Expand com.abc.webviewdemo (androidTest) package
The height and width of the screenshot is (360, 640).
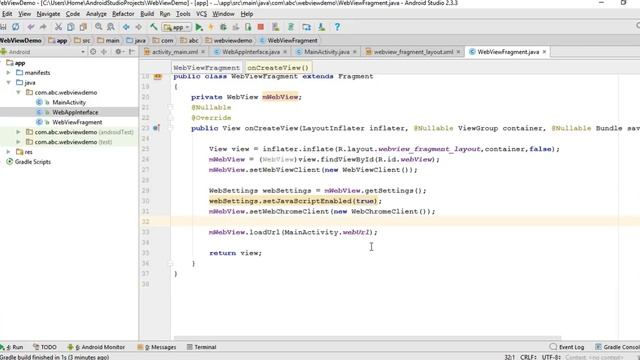click(x=18, y=132)
